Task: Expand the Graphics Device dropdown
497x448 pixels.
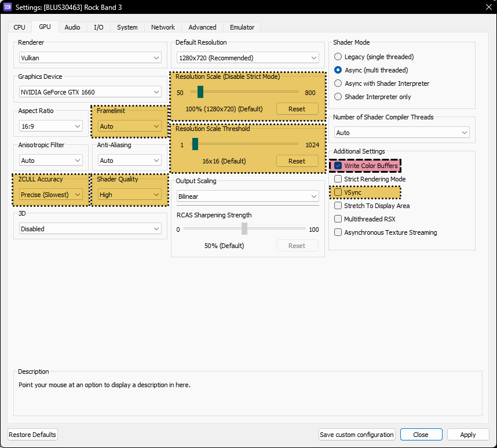Action: click(90, 92)
